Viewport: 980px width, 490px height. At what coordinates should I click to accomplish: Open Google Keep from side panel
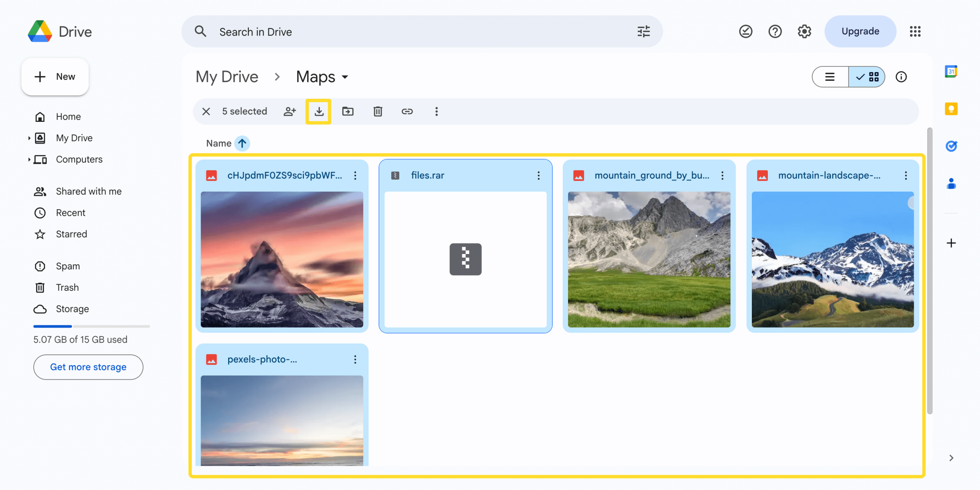click(951, 109)
